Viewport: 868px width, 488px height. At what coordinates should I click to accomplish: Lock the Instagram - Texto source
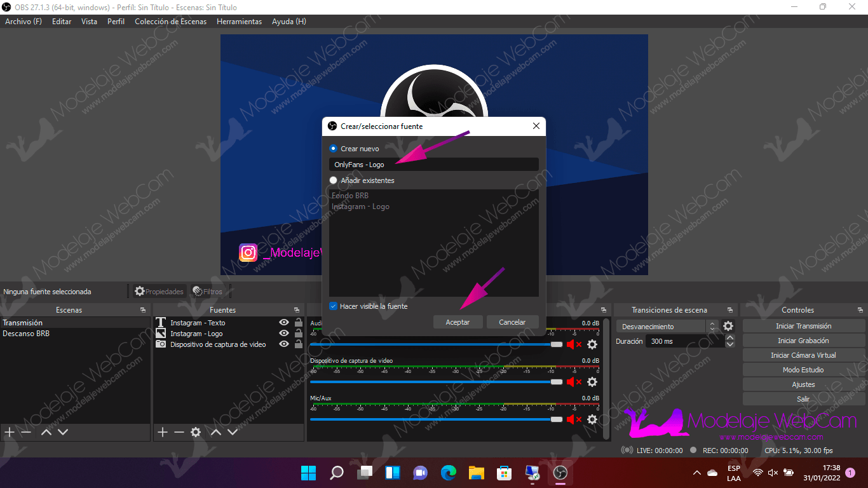(298, 323)
